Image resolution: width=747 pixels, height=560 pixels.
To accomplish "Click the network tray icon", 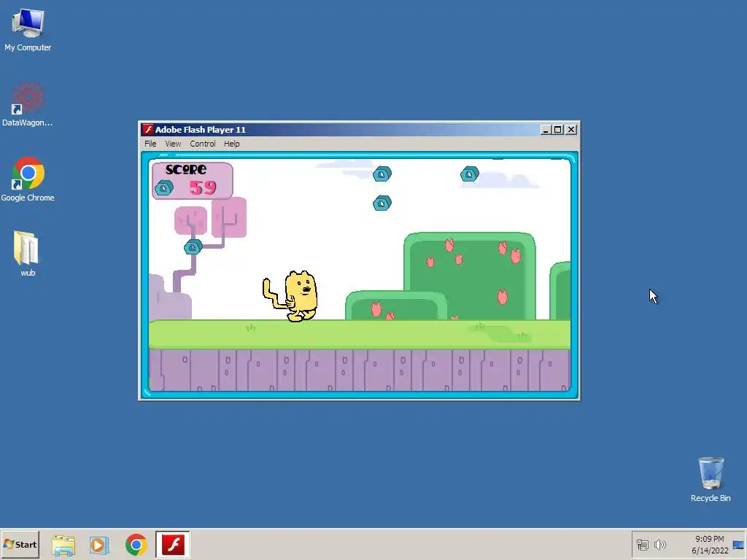I will 642,544.
